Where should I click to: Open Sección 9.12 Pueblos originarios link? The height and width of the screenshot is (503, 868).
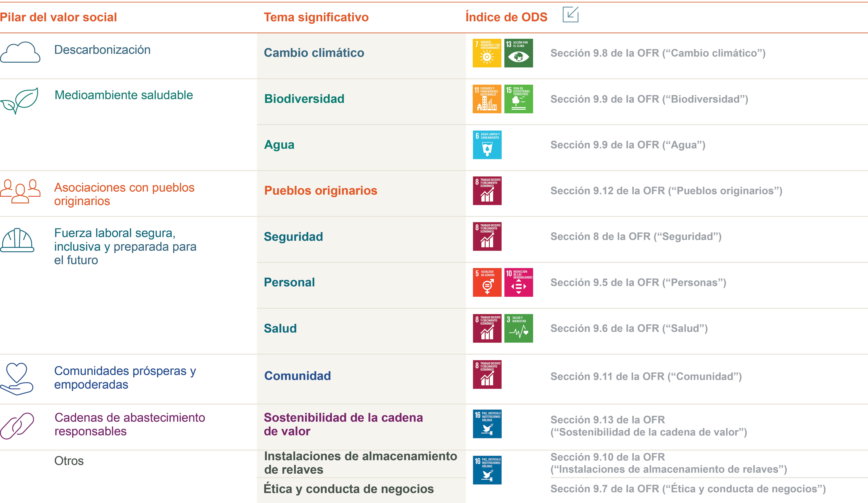pos(666,191)
